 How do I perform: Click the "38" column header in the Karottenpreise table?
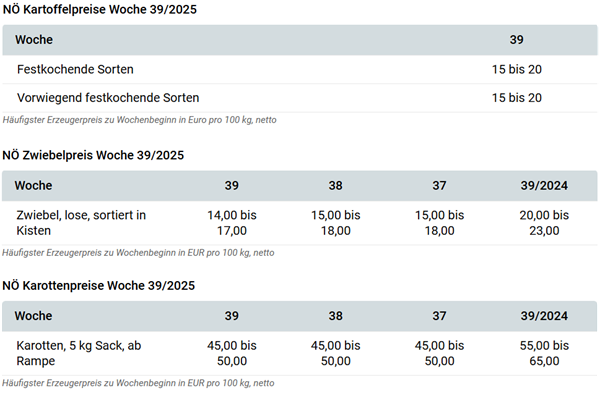pos(336,315)
